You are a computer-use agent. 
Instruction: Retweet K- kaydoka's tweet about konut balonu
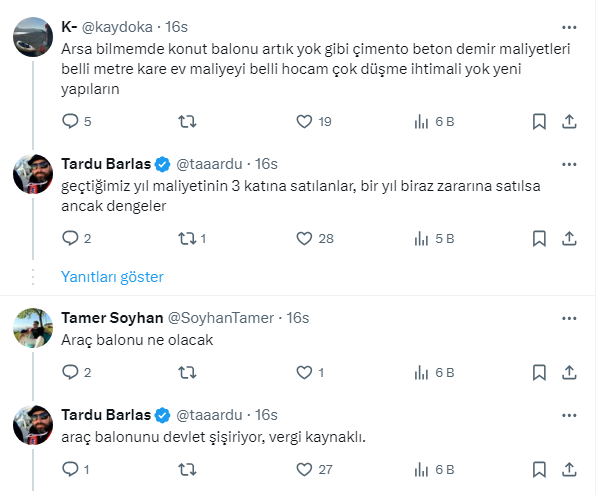pos(186,122)
